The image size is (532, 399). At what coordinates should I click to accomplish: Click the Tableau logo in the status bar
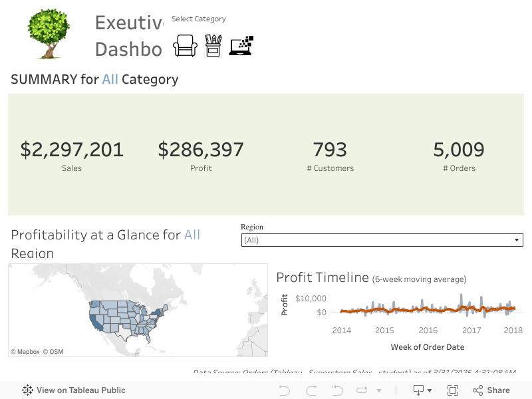click(x=27, y=390)
